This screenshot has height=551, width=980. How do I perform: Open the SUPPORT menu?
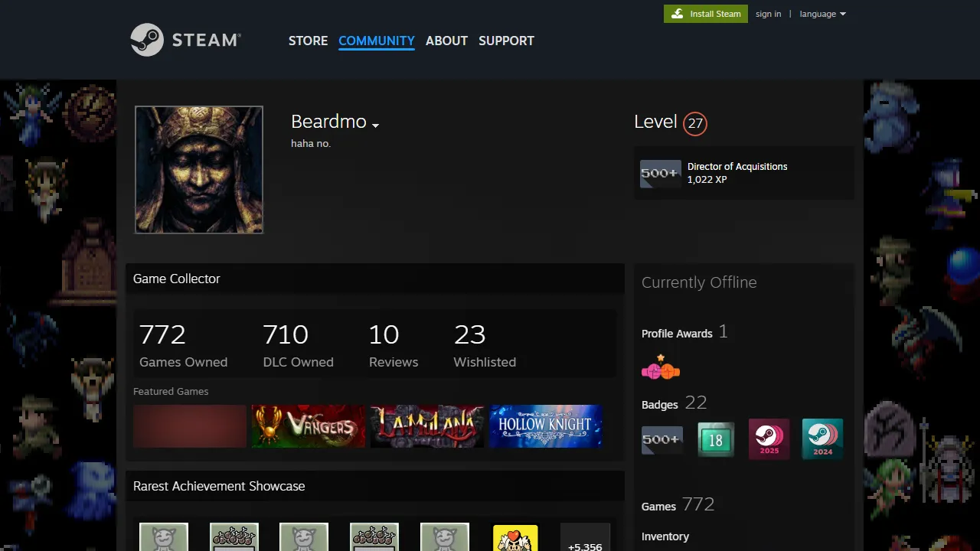click(506, 41)
